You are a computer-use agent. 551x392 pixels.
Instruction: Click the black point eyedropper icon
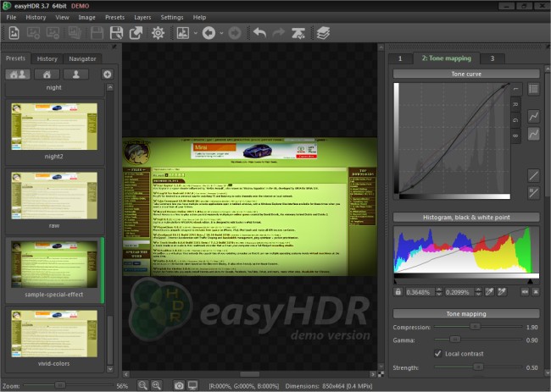coord(489,292)
